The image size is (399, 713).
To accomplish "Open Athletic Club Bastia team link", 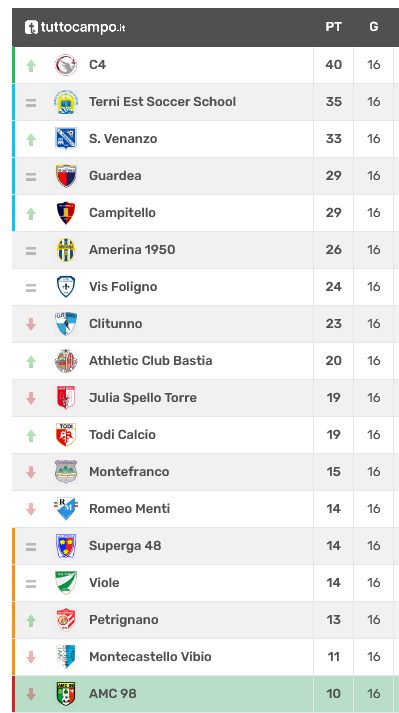I will 151,361.
